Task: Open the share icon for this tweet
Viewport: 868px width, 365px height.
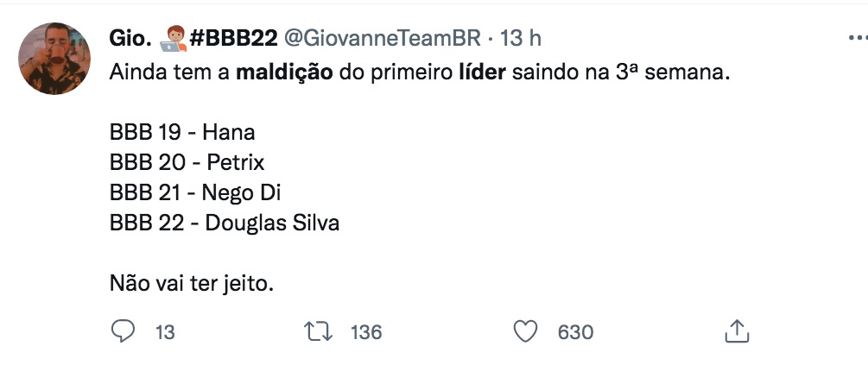Action: click(x=735, y=331)
